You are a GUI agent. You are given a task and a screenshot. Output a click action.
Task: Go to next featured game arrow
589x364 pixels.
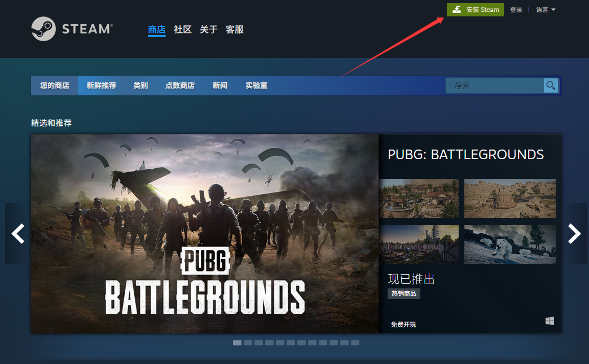574,234
